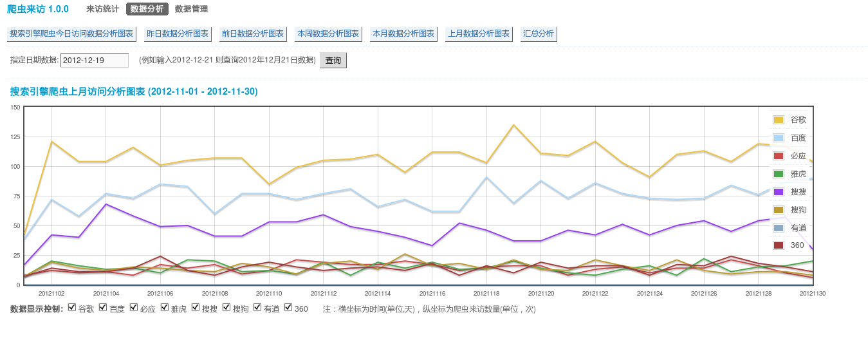Toggle the 雅虎 data display checkbox

(x=165, y=308)
